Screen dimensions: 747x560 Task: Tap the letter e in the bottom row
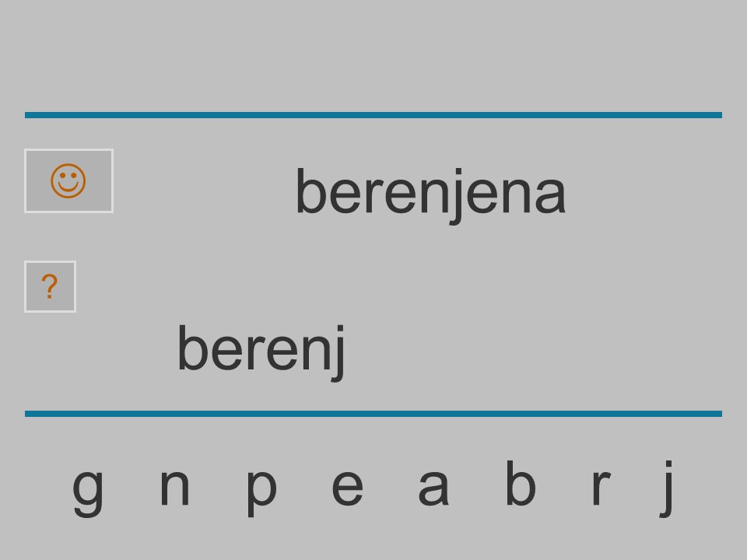coord(347,487)
